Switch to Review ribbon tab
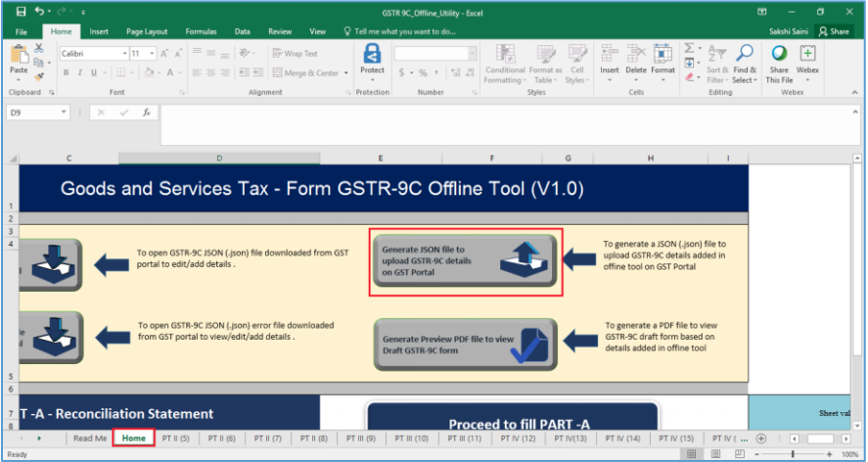The height and width of the screenshot is (462, 868). pyautogui.click(x=280, y=31)
